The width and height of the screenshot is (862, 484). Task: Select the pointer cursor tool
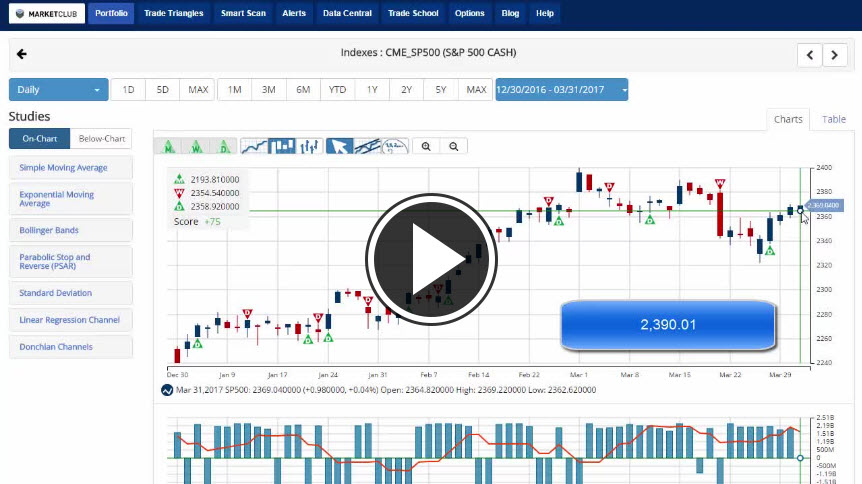pyautogui.click(x=339, y=146)
